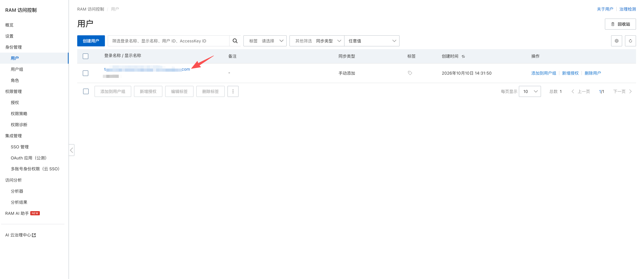This screenshot has height=279, width=644.
Task: Go to 下一页 next page
Action: (623, 92)
